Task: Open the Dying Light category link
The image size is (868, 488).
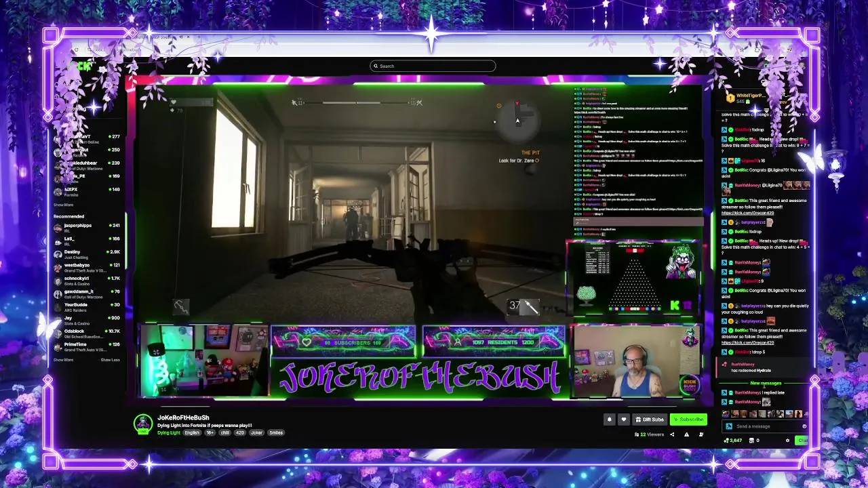Action: tap(169, 432)
